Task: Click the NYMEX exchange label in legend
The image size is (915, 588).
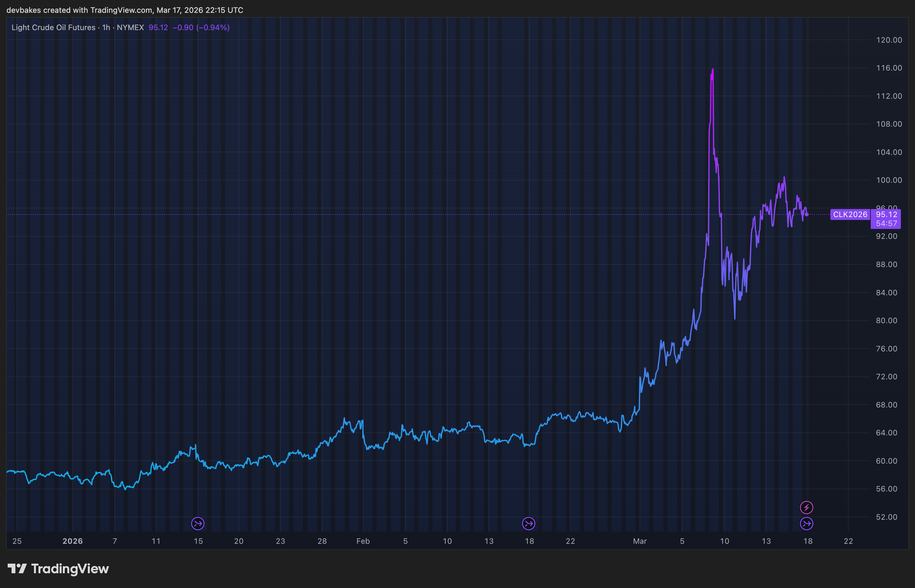Action: tap(130, 28)
